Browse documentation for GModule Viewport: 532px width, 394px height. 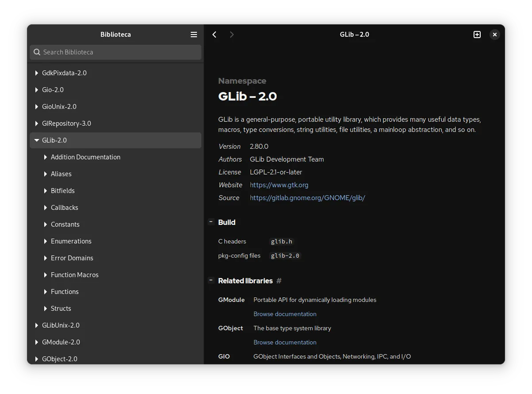[285, 314]
